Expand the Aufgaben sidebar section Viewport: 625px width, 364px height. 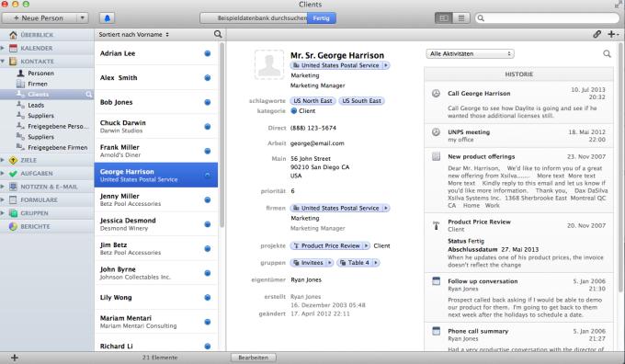click(x=3, y=173)
